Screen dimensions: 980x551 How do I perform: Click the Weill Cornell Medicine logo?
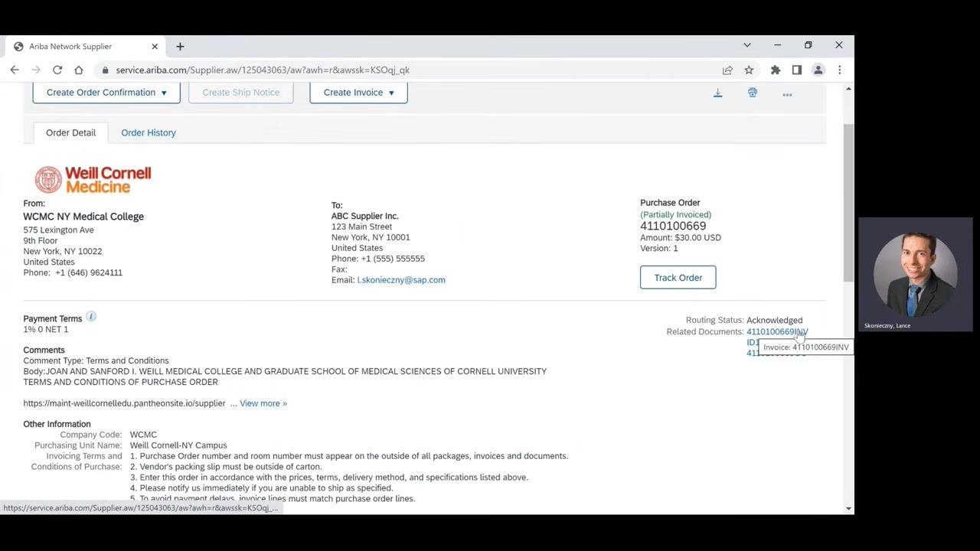click(x=93, y=180)
